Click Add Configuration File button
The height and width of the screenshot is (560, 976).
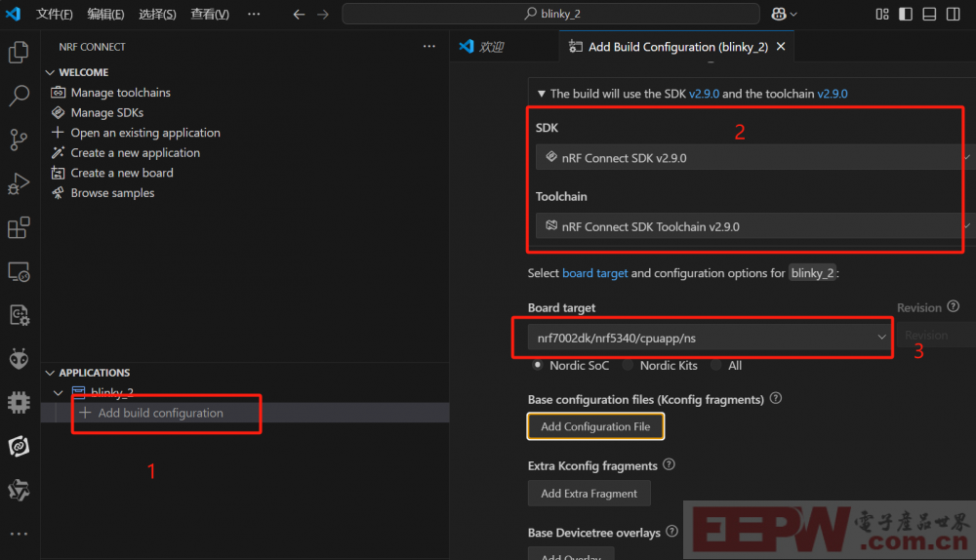[595, 426]
